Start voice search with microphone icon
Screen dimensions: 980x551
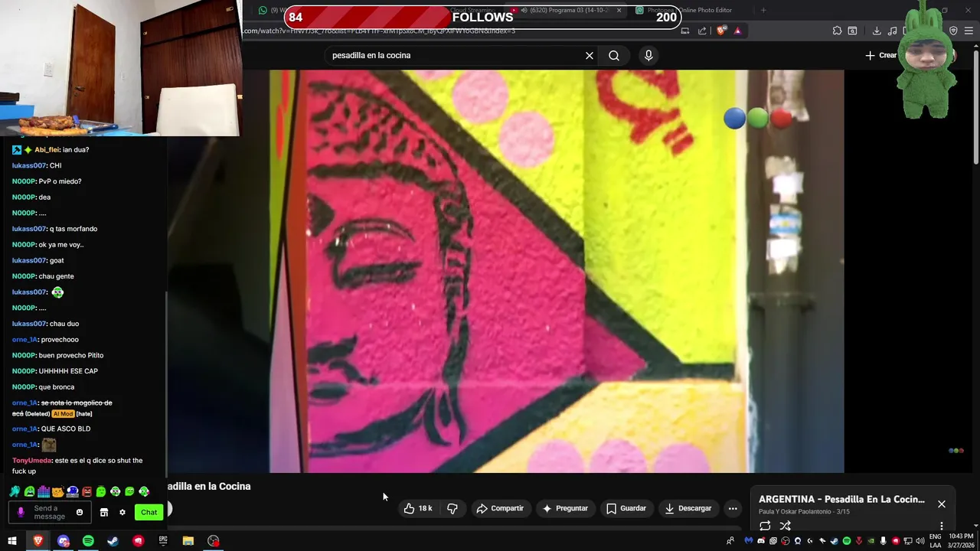[x=648, y=55]
